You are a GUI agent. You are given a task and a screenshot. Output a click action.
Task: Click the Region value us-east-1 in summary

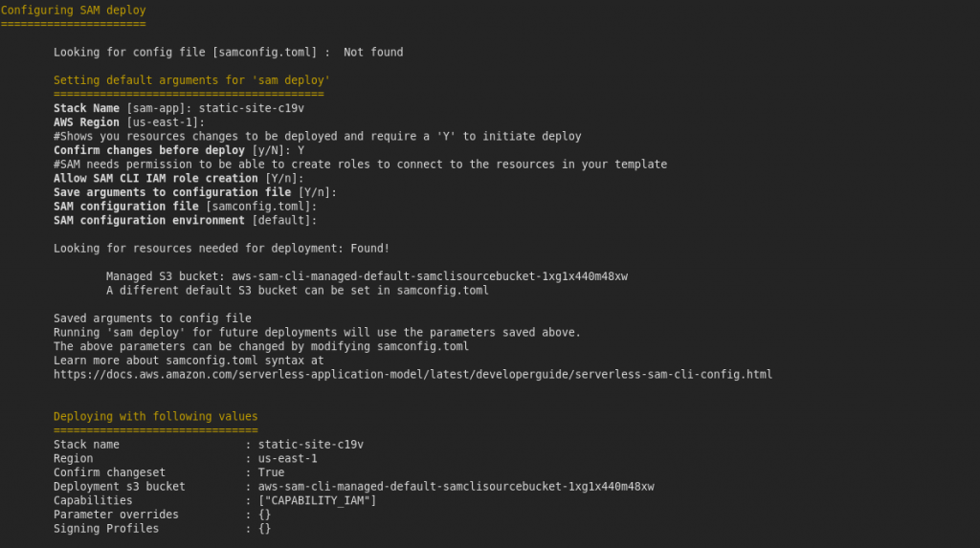click(x=287, y=458)
